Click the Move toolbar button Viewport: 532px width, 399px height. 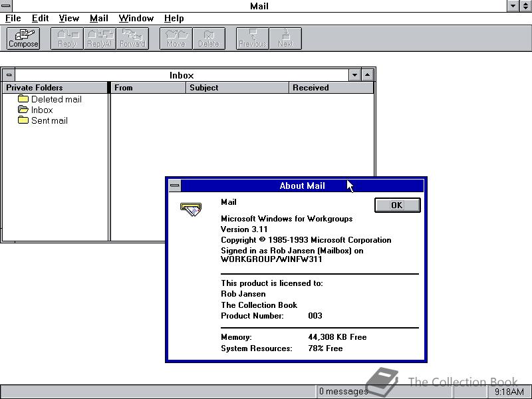click(x=176, y=39)
